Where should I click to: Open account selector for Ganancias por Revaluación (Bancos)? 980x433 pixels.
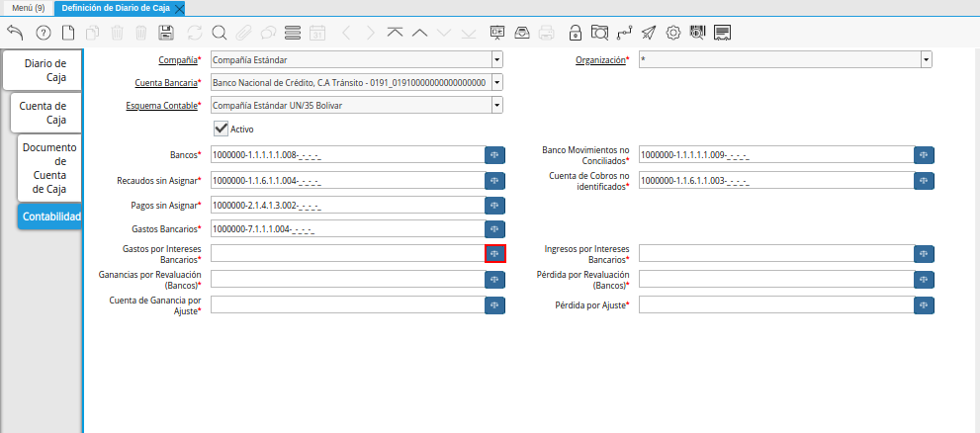(495, 280)
